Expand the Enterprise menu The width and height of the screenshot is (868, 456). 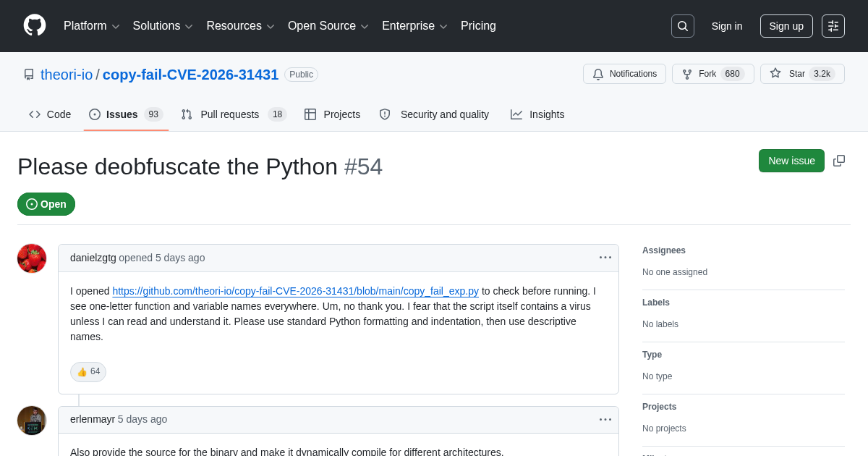tap(415, 26)
